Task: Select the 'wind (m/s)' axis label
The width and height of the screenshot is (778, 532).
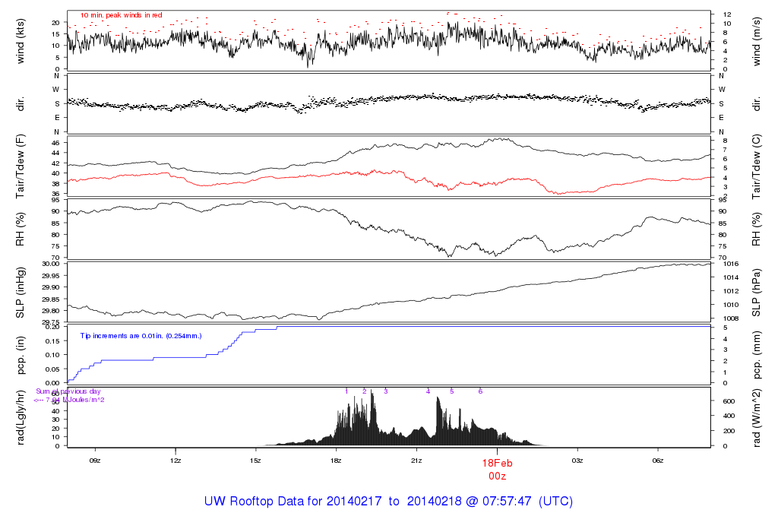Action: point(756,41)
